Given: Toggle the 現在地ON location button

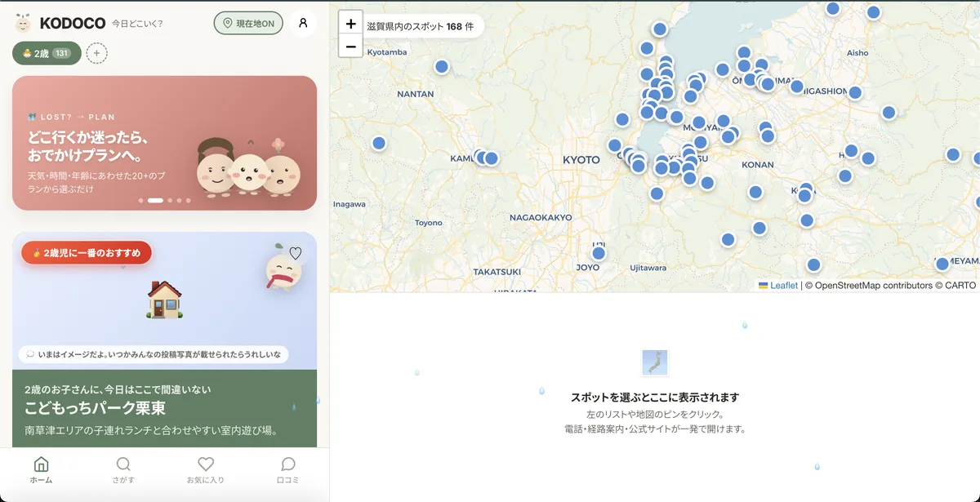Looking at the screenshot, I should click(248, 23).
